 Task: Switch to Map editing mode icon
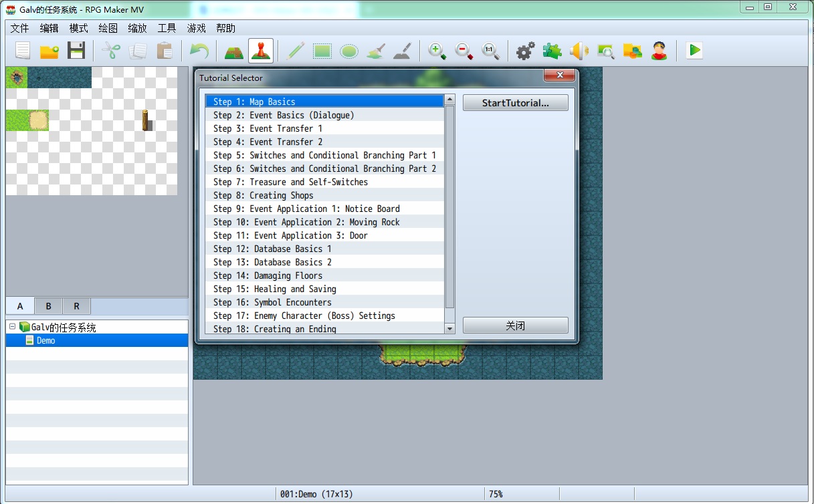[x=233, y=51]
